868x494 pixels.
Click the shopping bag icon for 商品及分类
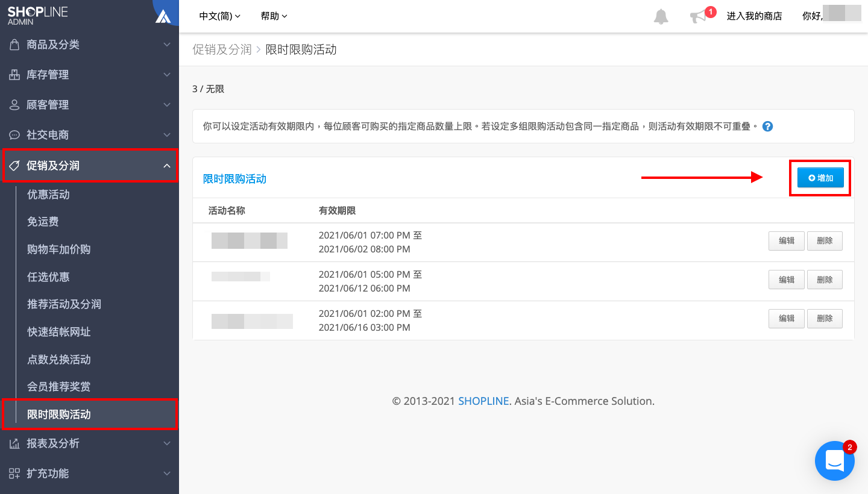(14, 45)
